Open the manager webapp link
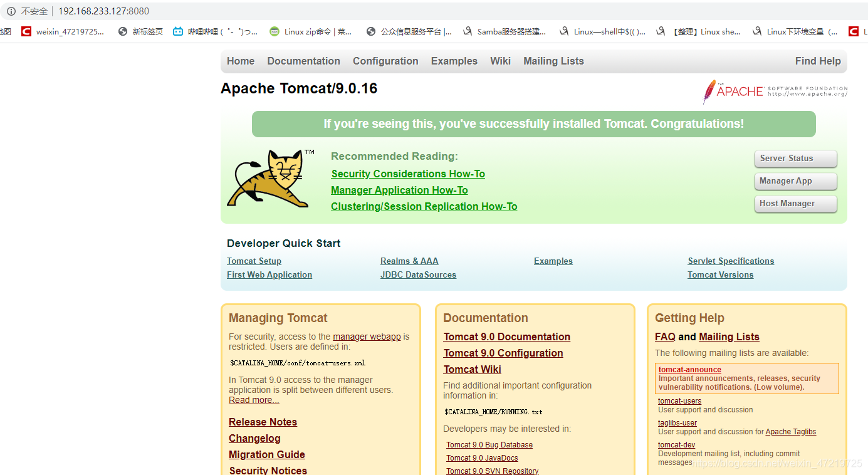 367,337
